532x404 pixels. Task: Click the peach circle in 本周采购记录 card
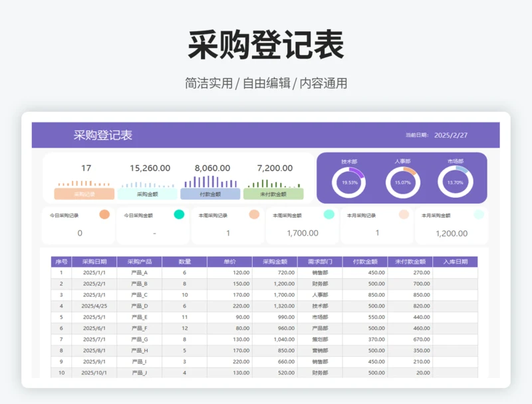pyautogui.click(x=254, y=214)
